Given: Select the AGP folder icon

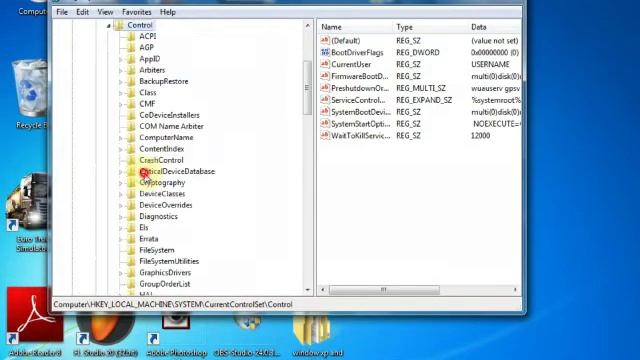Looking at the screenshot, I should (131, 47).
